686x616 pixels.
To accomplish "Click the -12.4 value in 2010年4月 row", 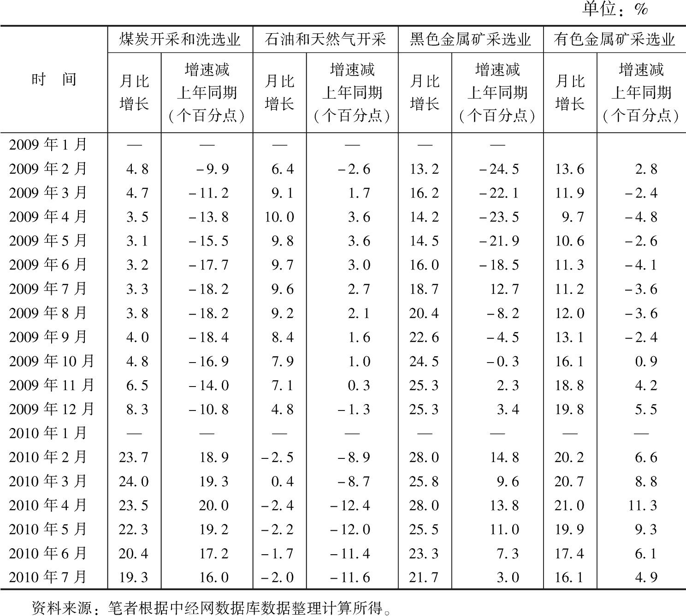I will 350,505.
